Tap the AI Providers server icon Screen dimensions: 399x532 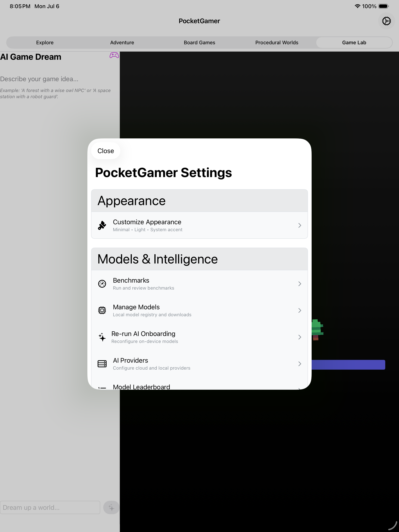tap(102, 364)
